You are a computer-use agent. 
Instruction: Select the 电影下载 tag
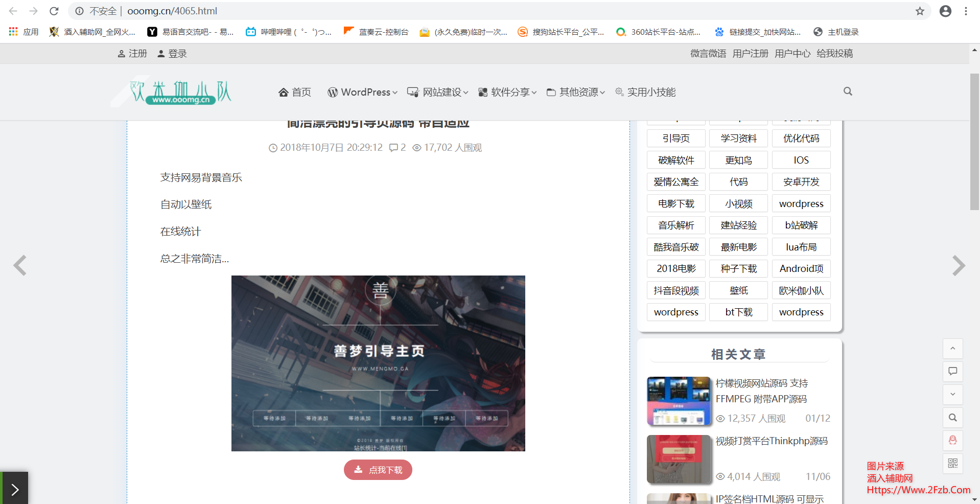tap(676, 203)
